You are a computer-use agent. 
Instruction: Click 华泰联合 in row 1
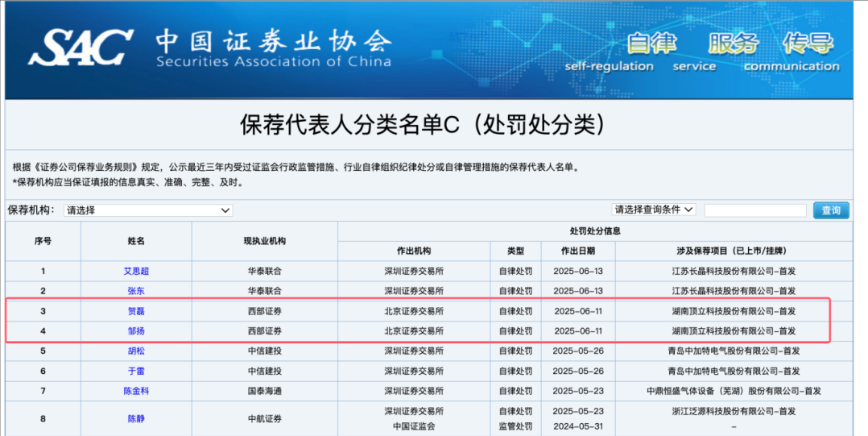(x=265, y=272)
